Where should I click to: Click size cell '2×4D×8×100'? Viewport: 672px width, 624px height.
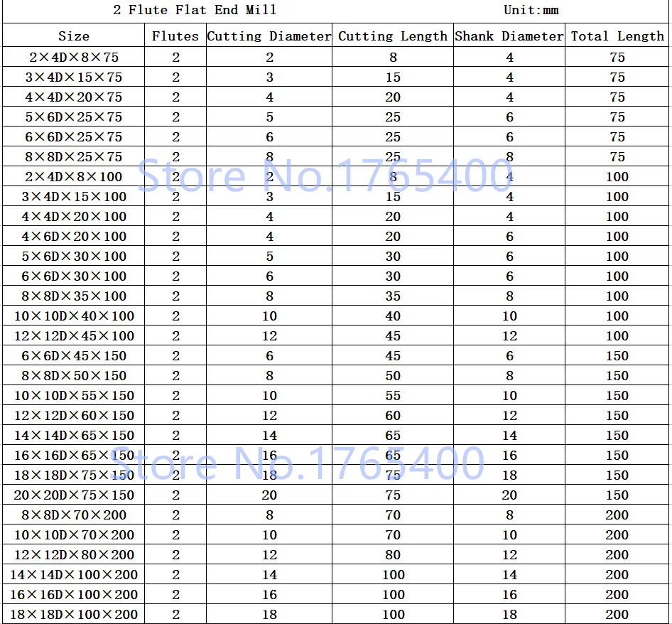point(74,177)
